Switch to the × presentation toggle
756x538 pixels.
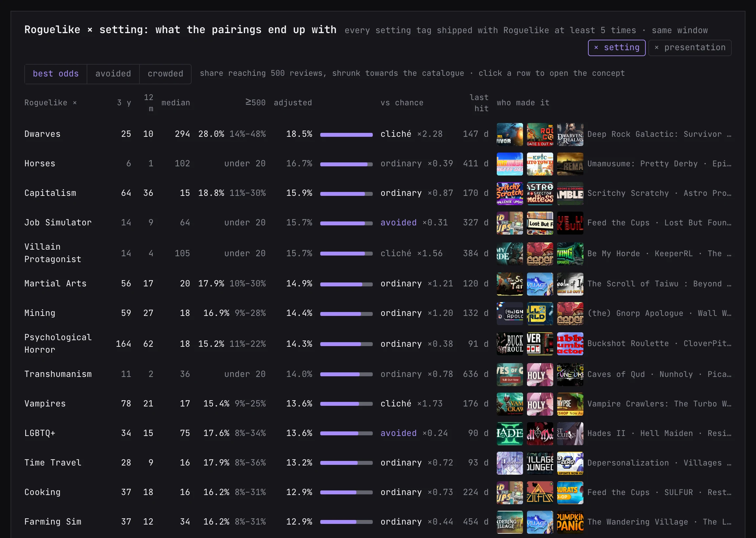690,48
